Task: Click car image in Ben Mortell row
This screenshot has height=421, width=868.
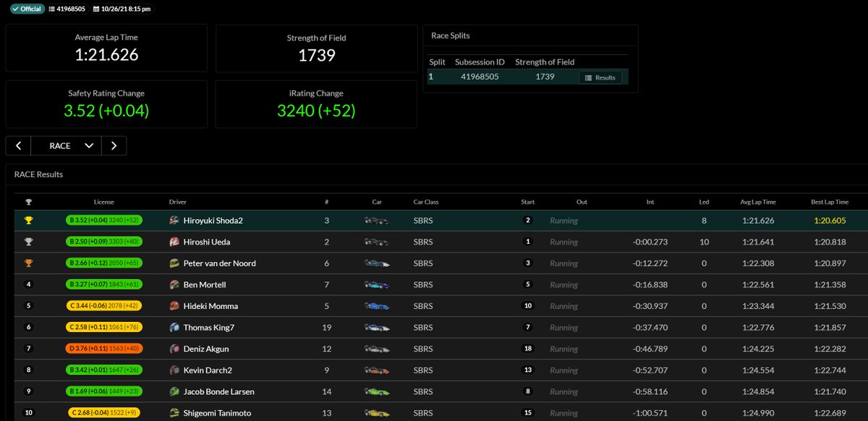Action: click(x=377, y=284)
